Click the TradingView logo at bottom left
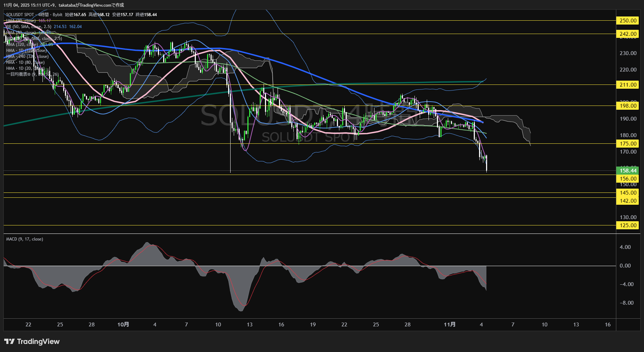 32,341
